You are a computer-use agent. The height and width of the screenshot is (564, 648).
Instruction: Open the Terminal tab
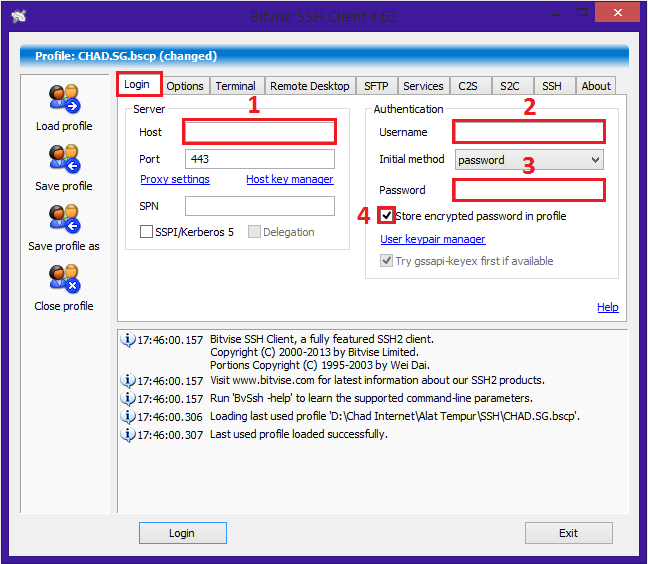(x=236, y=86)
